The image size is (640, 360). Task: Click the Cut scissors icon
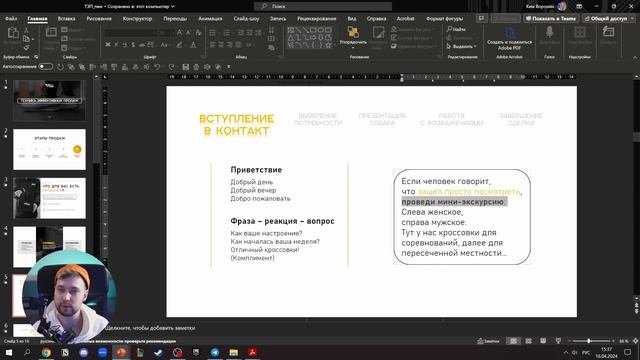tap(27, 30)
